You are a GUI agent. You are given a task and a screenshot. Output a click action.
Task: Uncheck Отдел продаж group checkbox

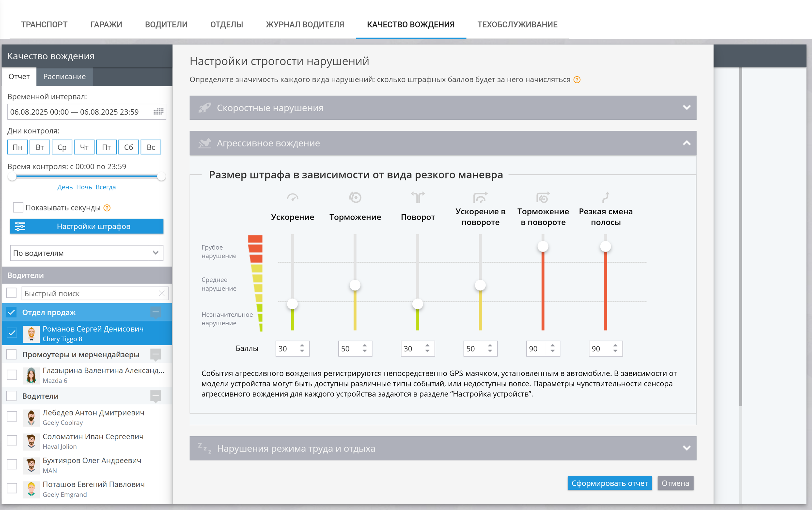pos(12,312)
